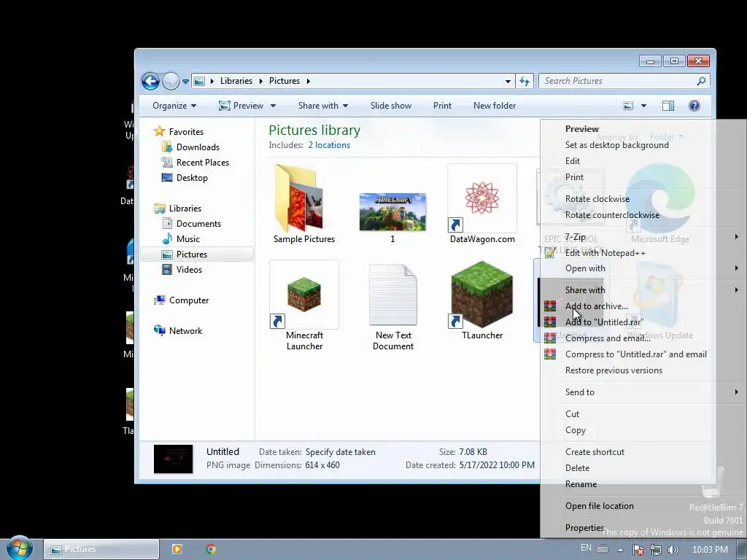Image resolution: width=747 pixels, height=560 pixels.
Task: Open the view options dropdown arrow
Action: click(643, 106)
